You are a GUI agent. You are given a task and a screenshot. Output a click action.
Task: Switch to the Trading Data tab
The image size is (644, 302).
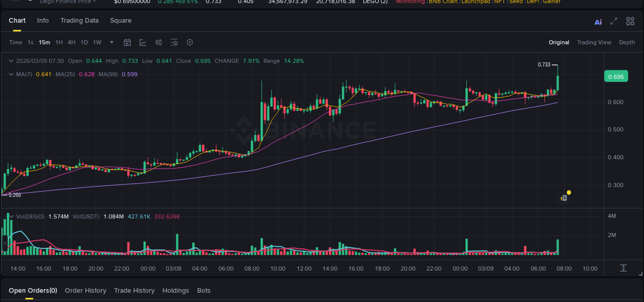(x=79, y=21)
